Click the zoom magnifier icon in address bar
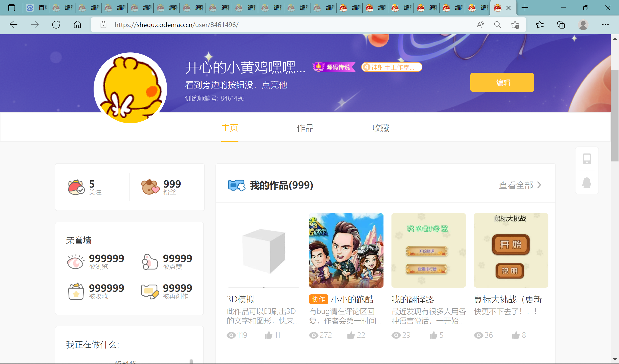 [x=498, y=25]
